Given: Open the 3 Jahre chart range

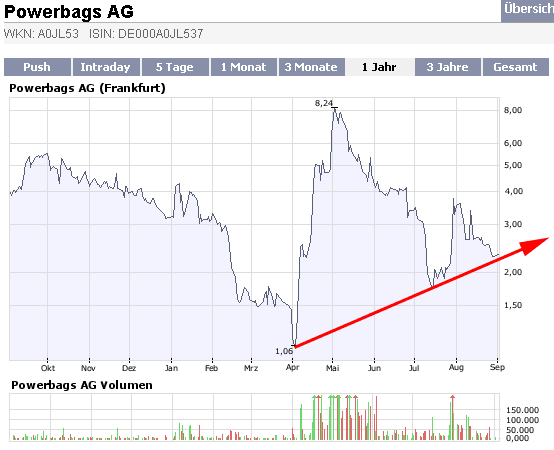Looking at the screenshot, I should tap(448, 67).
